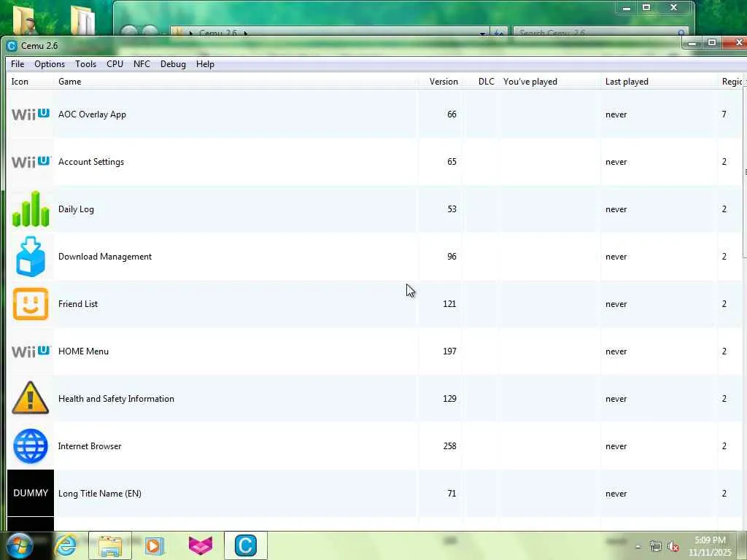Image resolution: width=747 pixels, height=560 pixels.
Task: Show hidden tray icons arrow
Action: point(638,547)
